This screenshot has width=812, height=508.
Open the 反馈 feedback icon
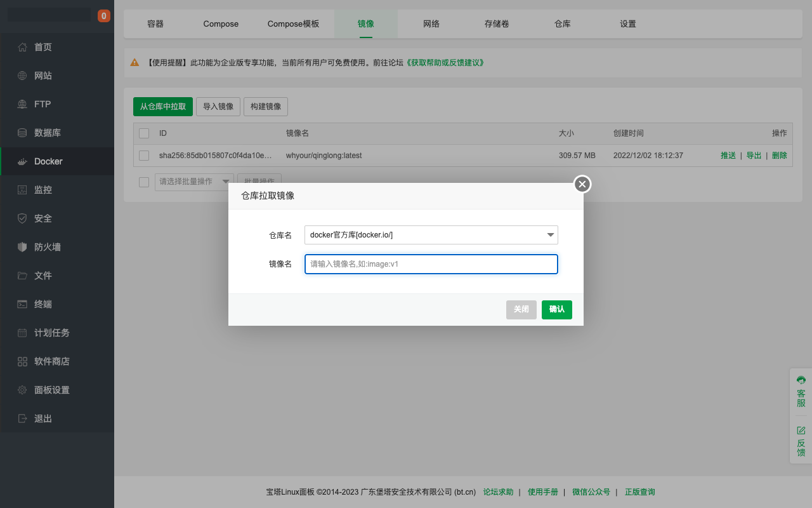(x=800, y=440)
